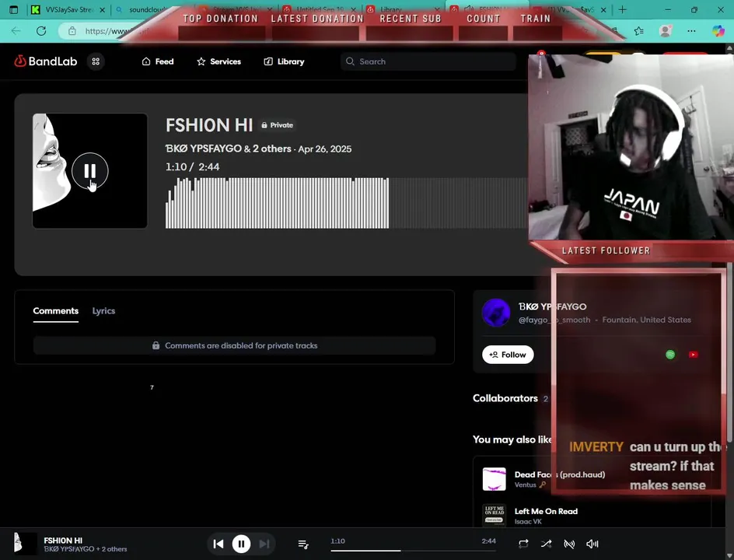Switch to the soundcloud browser tab
Screen dimensions: 734x560
[146, 9]
